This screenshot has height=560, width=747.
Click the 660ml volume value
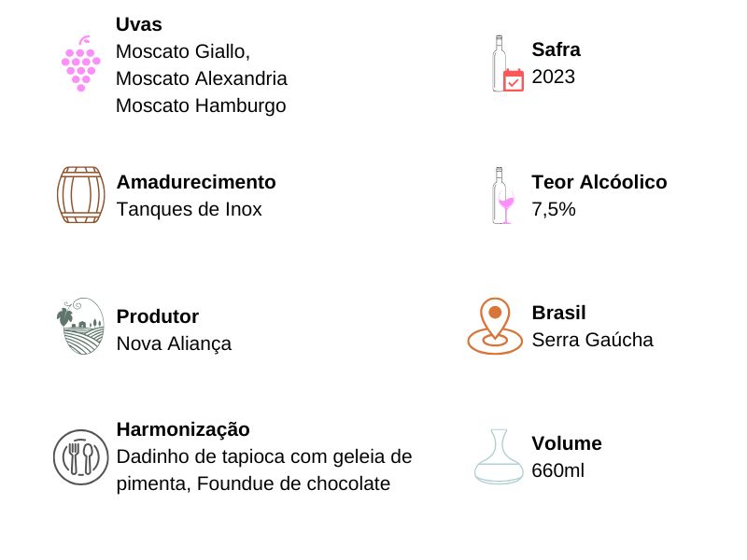click(557, 470)
